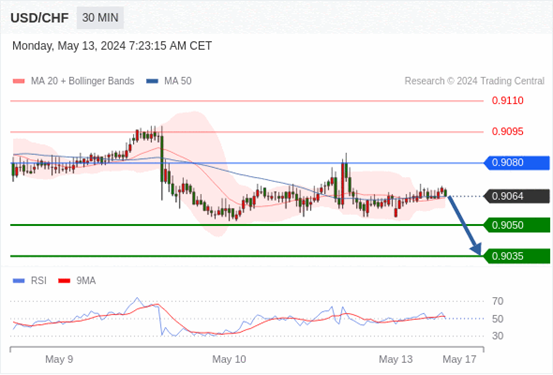
Task: Click the Research © 2024 Trading Central credit
Action: pos(474,81)
